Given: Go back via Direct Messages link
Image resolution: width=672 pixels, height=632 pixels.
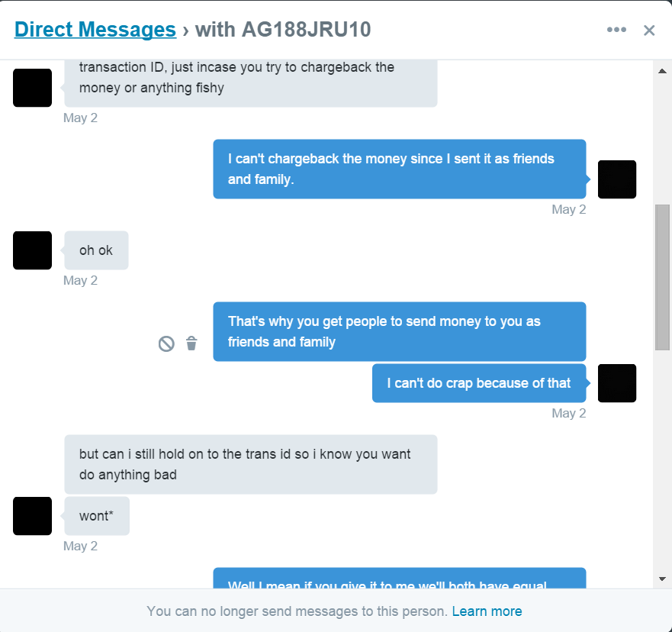Looking at the screenshot, I should (x=95, y=30).
